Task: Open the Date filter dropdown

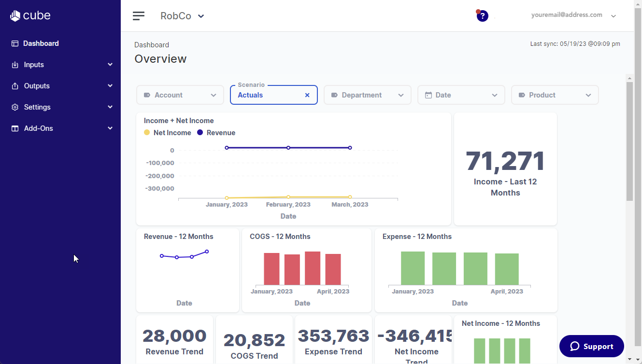Action: click(x=461, y=95)
